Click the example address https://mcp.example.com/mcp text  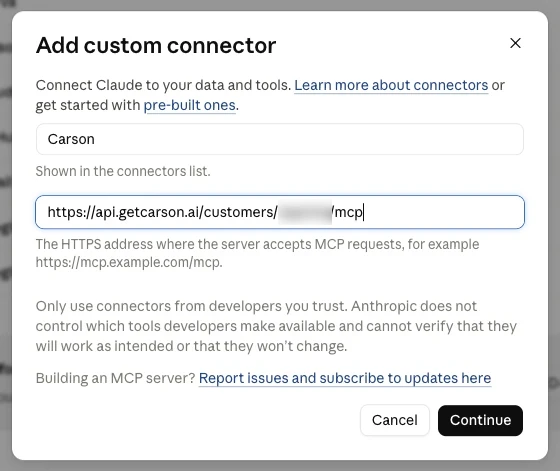coord(129,262)
